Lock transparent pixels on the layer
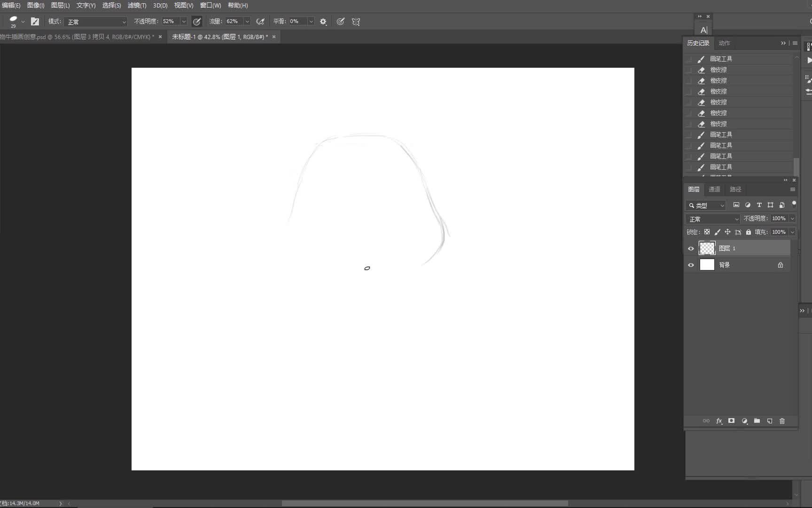This screenshot has width=812, height=508. click(x=707, y=232)
